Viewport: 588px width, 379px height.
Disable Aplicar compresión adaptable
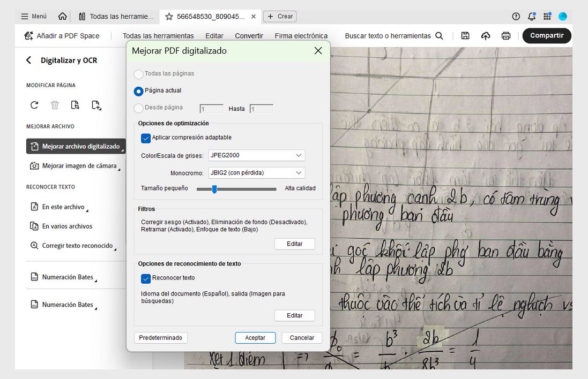click(145, 138)
